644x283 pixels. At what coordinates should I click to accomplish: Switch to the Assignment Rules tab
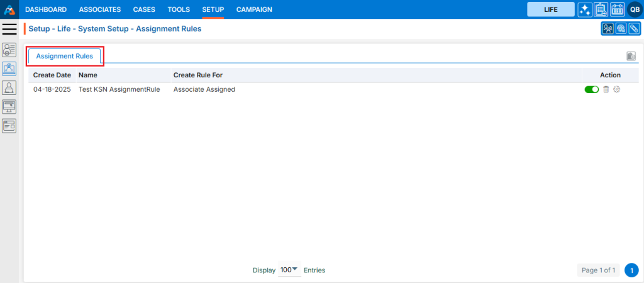[65, 56]
